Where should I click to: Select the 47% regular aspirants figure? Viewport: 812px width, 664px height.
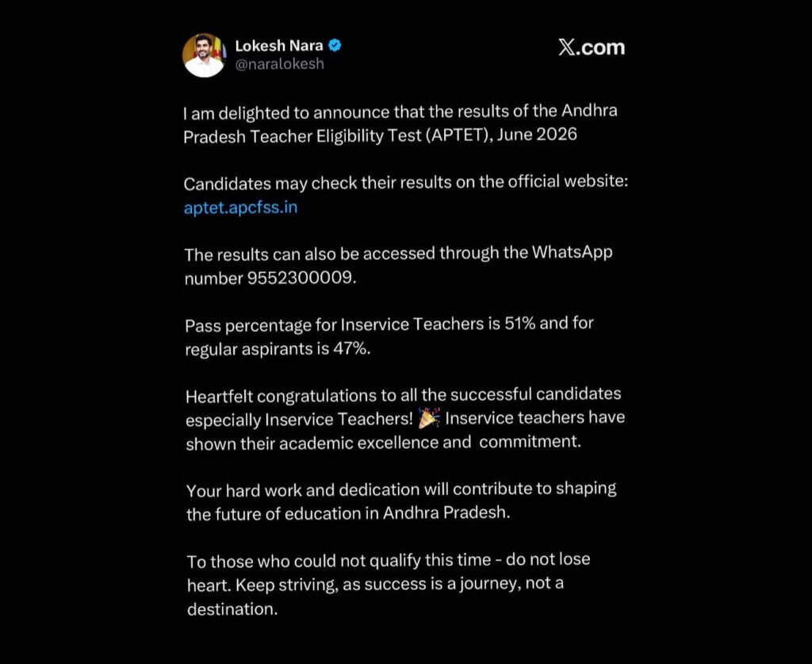pos(350,348)
